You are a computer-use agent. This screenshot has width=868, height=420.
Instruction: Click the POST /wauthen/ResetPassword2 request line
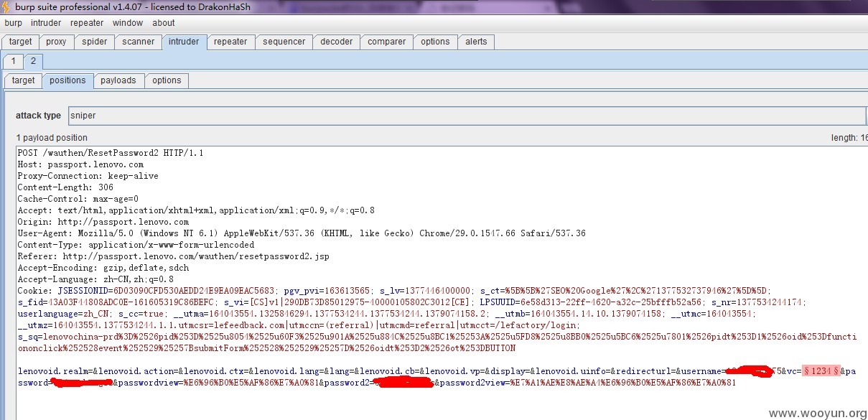111,153
